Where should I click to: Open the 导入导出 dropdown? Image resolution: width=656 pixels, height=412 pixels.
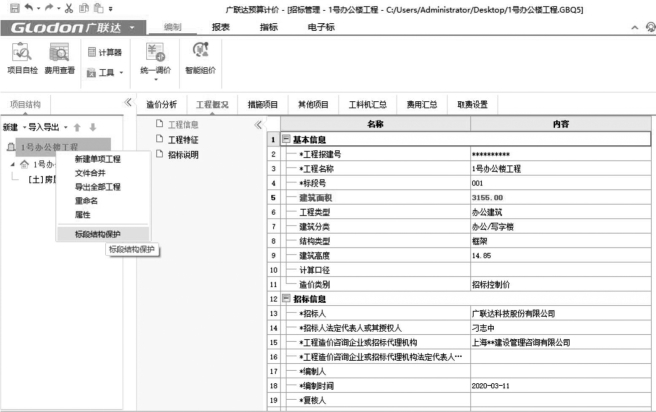tap(48, 127)
